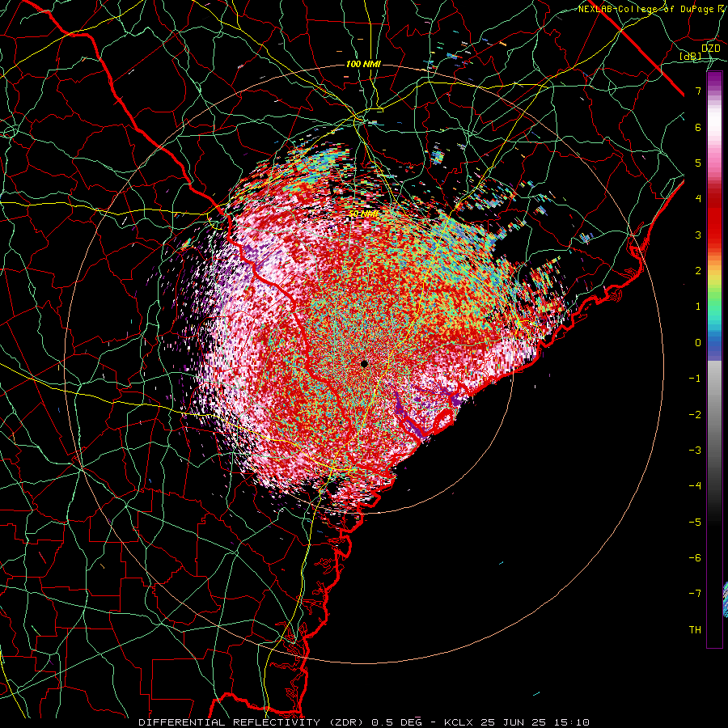This screenshot has width=728, height=728.
Task: Click the 100 NMI range ring label
Action: (363, 64)
